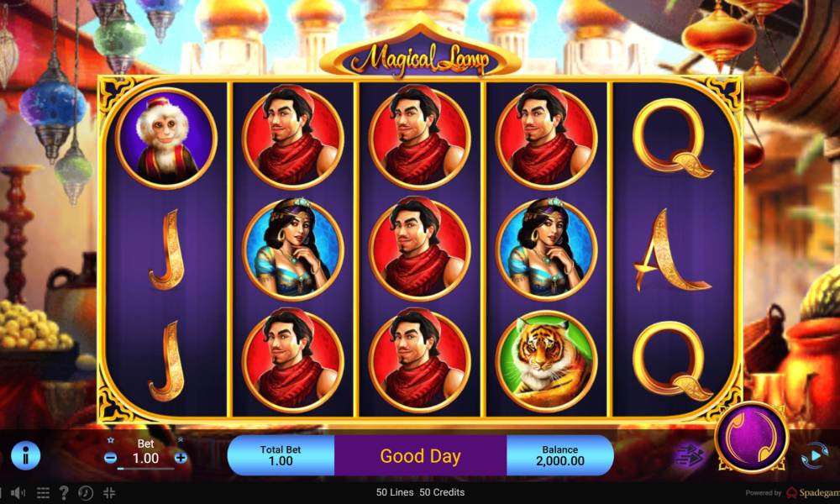Mute the game sound speaker icon

pos(18,493)
